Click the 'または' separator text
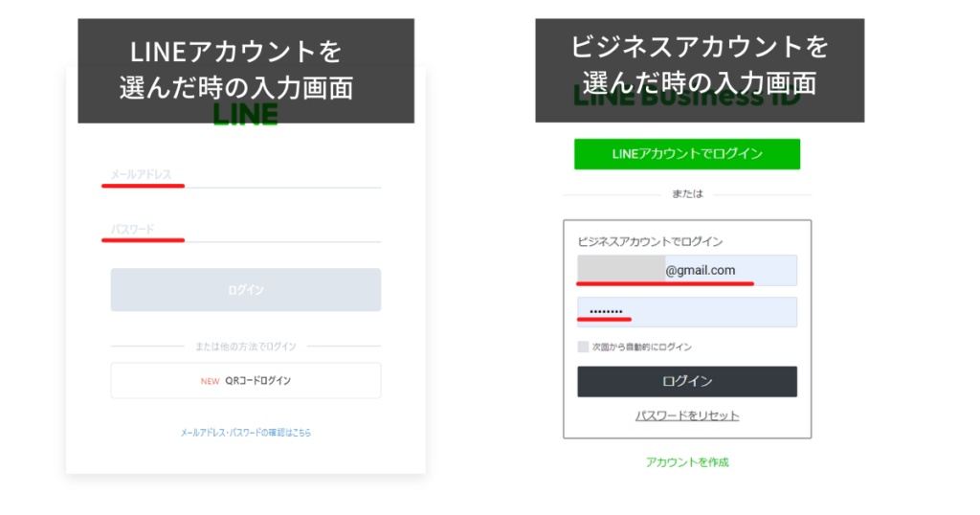 [687, 194]
